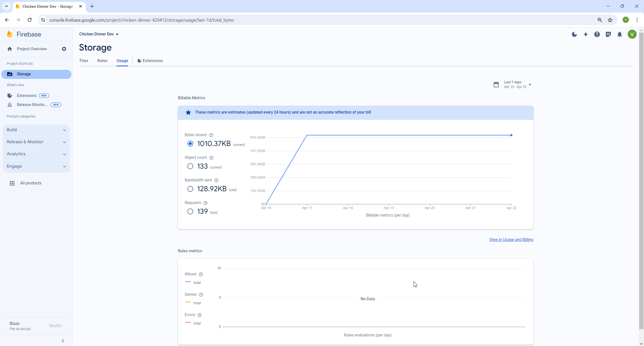The height and width of the screenshot is (346, 644).
Task: Select Storage in project shortcuts
Action: tap(24, 74)
